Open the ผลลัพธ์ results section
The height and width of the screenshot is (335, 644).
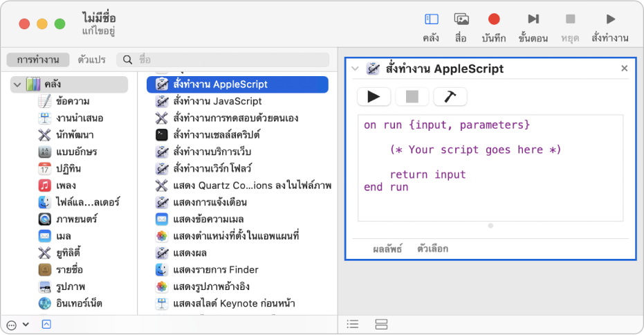387,248
